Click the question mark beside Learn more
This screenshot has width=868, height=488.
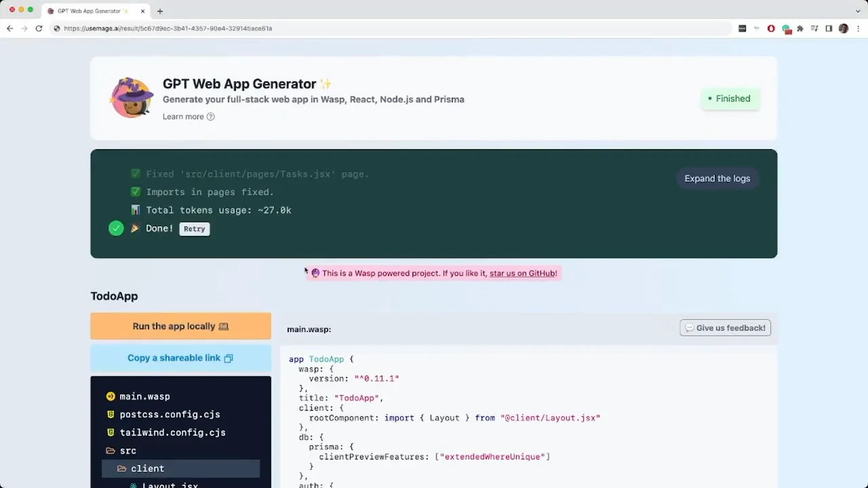(x=210, y=117)
